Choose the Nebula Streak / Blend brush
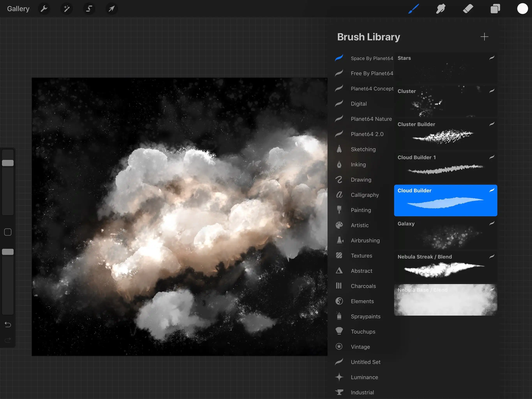Viewport: 532px width, 399px height. click(x=445, y=267)
